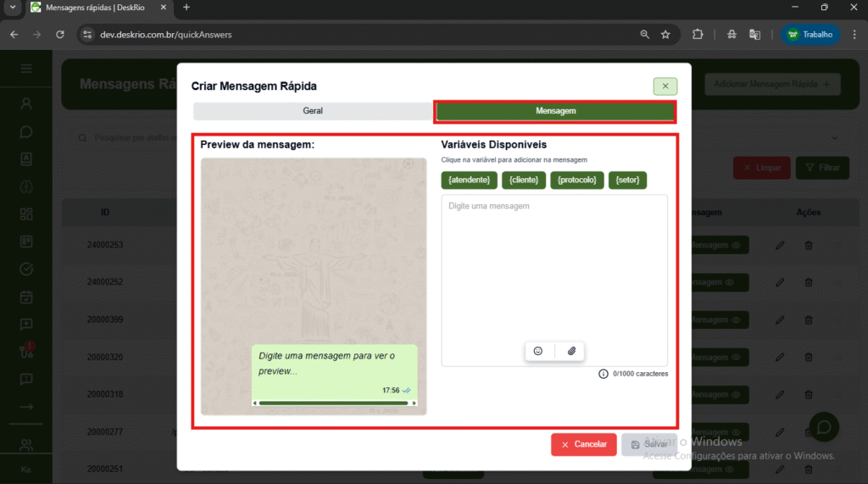
Task: Click the pencil edit icon for ID 24000253
Action: [780, 245]
